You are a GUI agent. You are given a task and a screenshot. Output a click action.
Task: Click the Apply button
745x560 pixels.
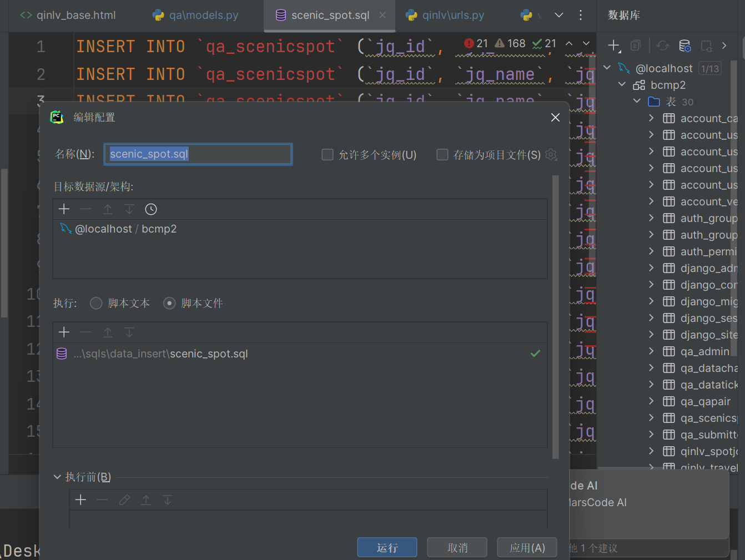(x=527, y=548)
